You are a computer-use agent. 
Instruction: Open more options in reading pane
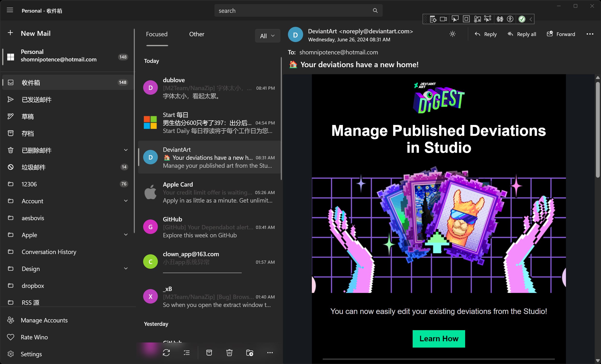tap(590, 34)
